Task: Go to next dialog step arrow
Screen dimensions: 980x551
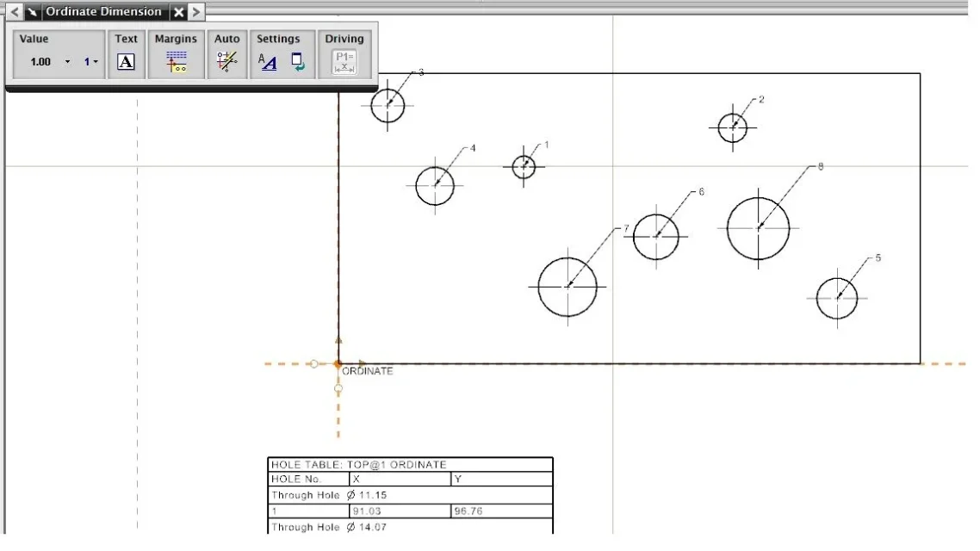Action: [196, 12]
